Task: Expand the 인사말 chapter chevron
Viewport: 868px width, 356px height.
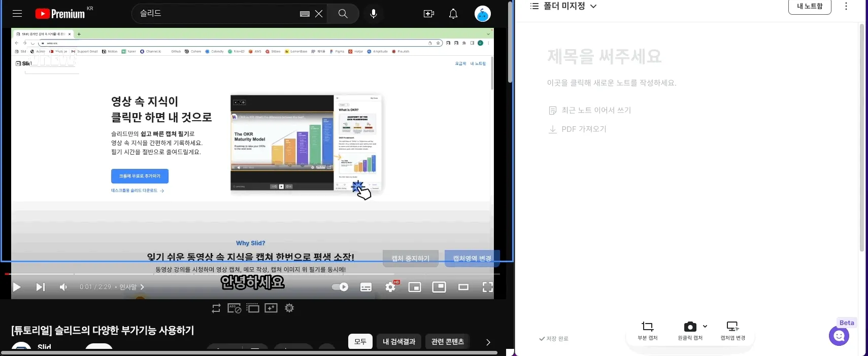Action: pos(142,287)
